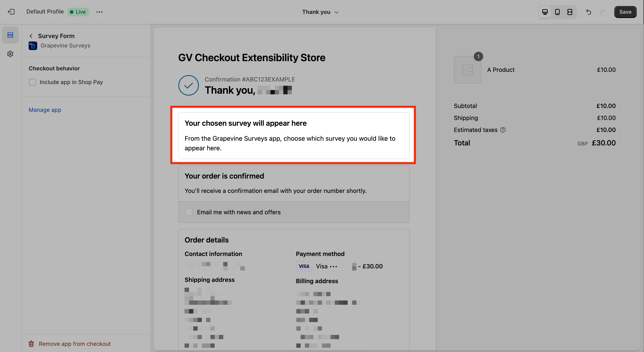The height and width of the screenshot is (352, 644).
Task: Switch to desktop preview icon
Action: 545,12
